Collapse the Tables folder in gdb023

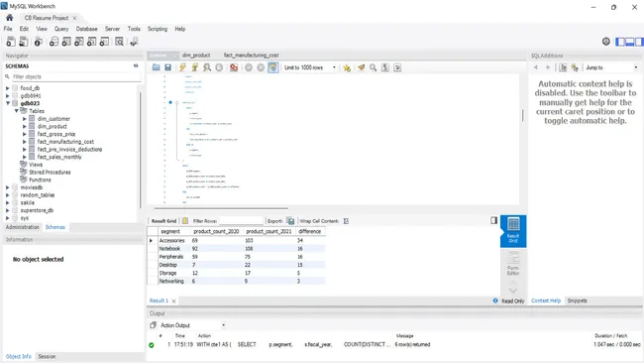click(x=17, y=111)
